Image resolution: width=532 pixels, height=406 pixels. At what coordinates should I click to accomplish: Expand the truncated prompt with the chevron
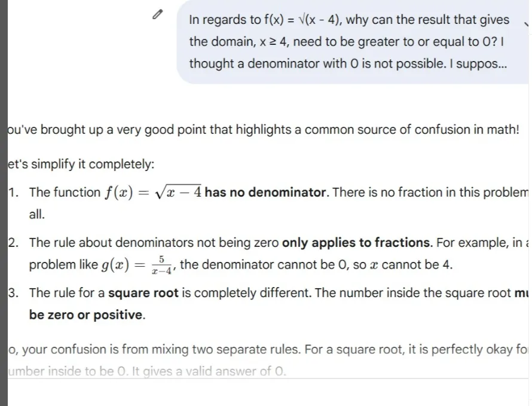tap(526, 25)
